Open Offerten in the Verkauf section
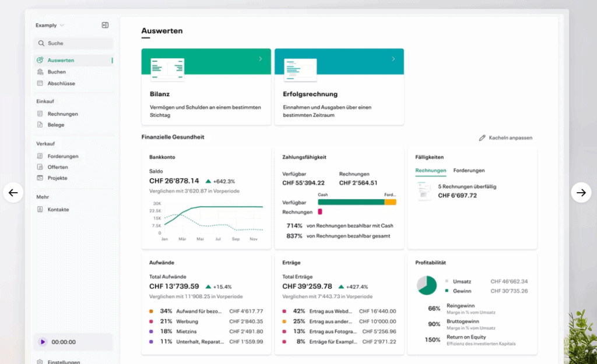This screenshot has height=364, width=597. pos(57,167)
